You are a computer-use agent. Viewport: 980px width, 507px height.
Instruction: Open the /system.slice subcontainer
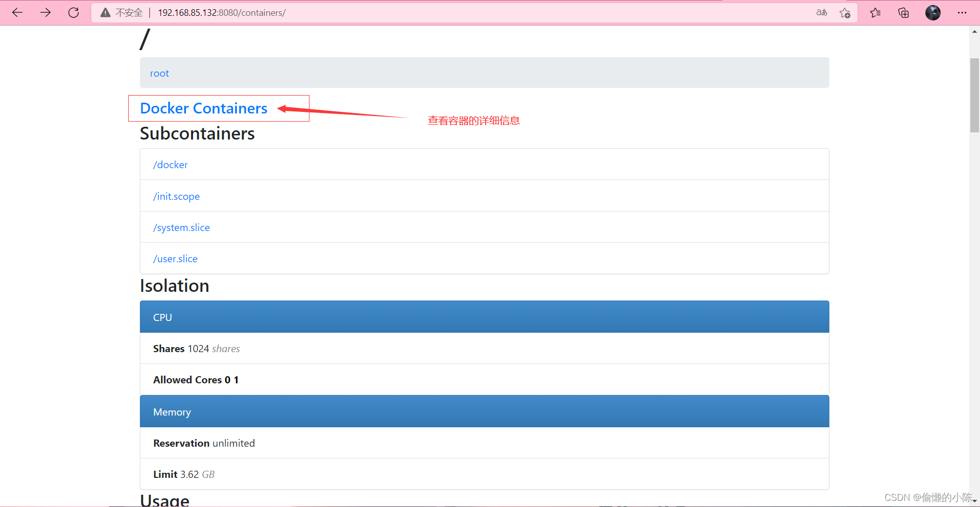pyautogui.click(x=181, y=227)
